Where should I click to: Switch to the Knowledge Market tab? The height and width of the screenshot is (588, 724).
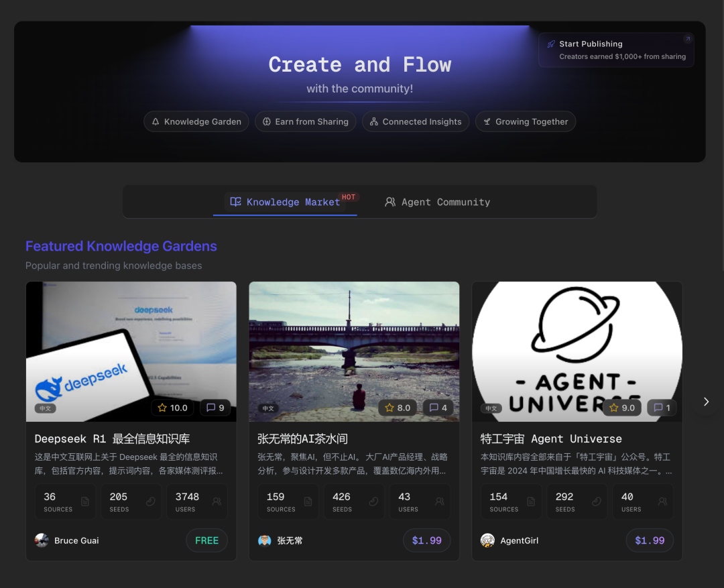point(285,202)
